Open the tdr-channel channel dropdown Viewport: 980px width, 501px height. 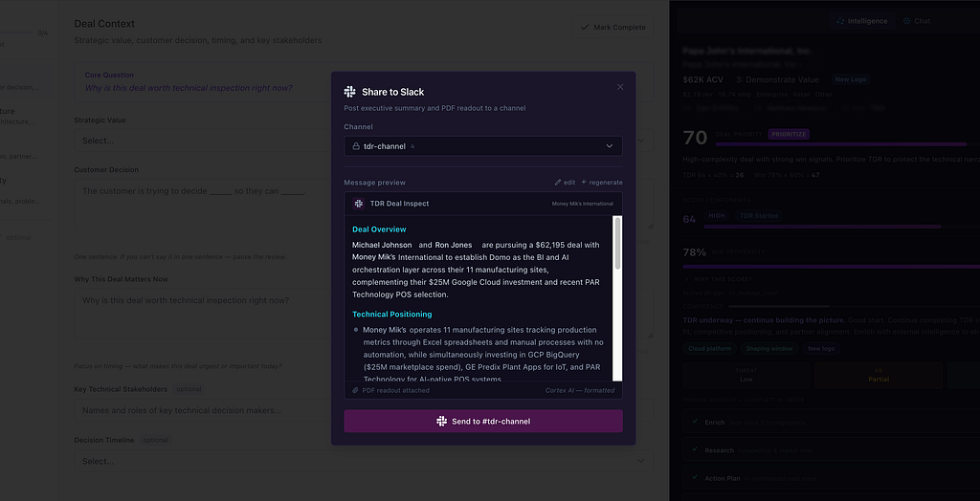tap(483, 146)
